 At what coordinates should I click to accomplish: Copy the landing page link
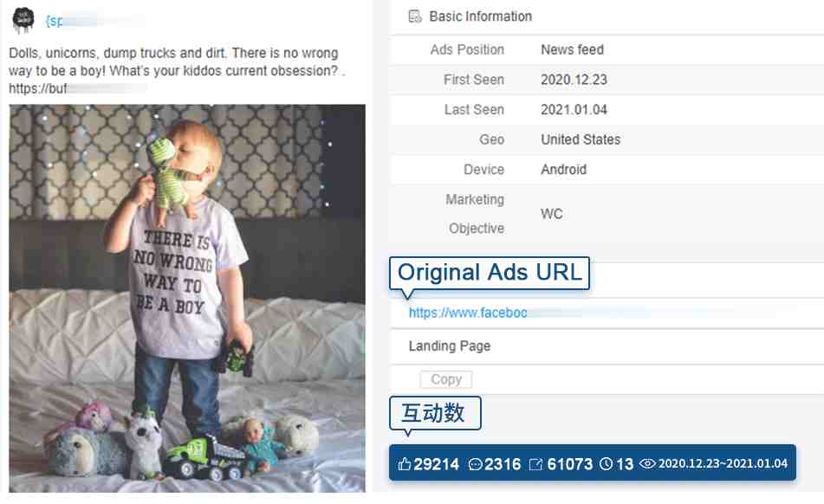click(x=445, y=379)
